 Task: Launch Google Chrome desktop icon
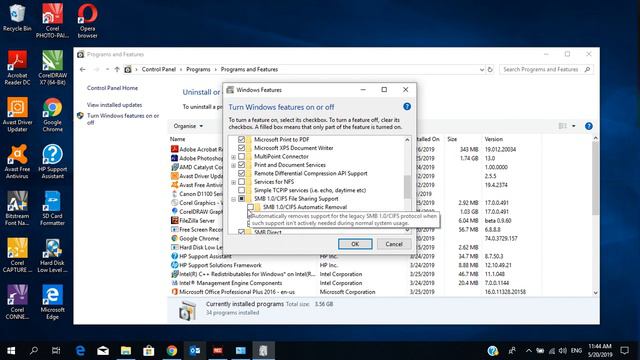pos(52,115)
